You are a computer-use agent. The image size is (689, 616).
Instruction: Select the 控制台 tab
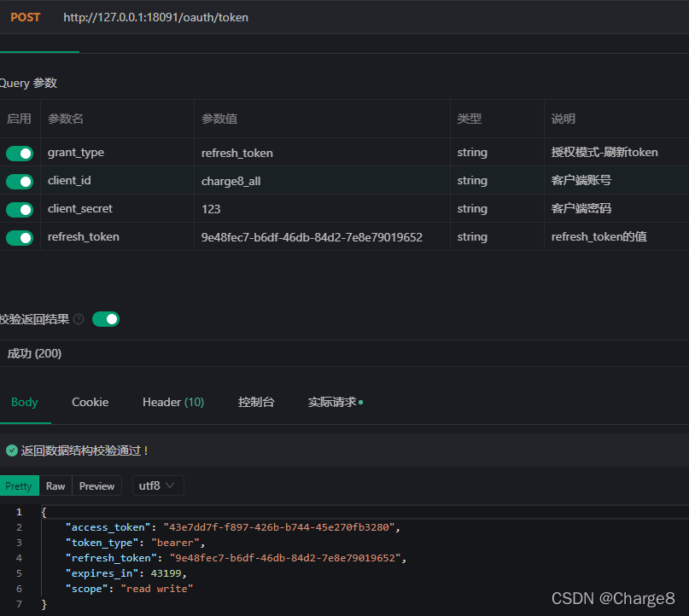(256, 402)
